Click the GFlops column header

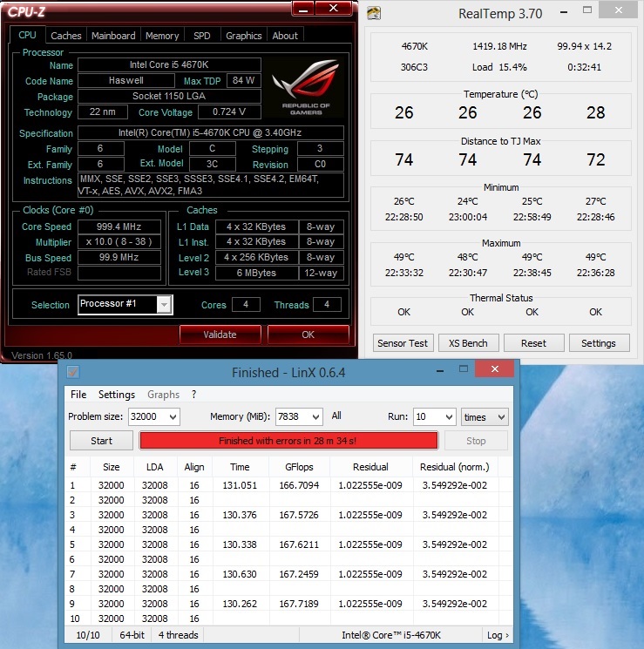(299, 467)
